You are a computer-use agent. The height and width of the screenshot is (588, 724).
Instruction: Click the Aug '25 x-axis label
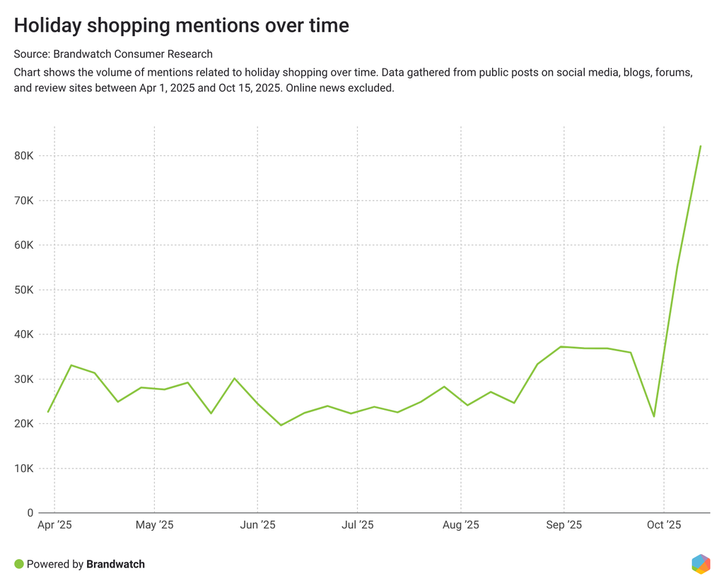pos(461,525)
